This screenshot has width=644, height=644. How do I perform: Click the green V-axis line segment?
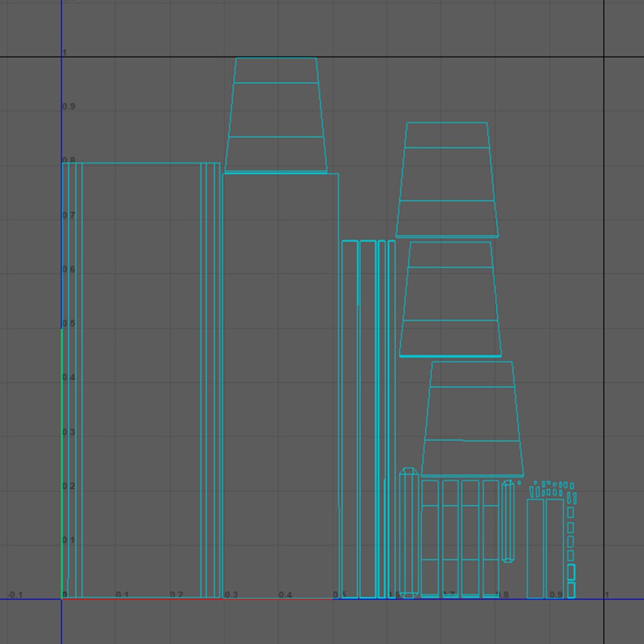click(62, 463)
